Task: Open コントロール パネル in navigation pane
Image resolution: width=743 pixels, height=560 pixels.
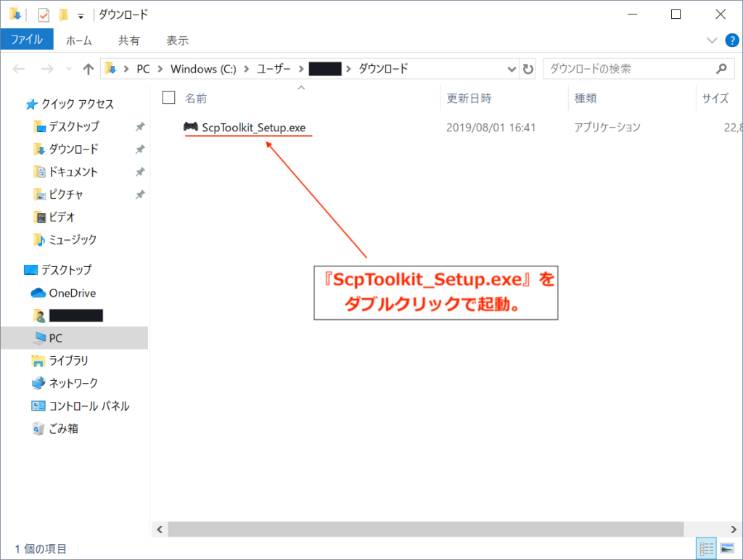Action: (x=89, y=406)
